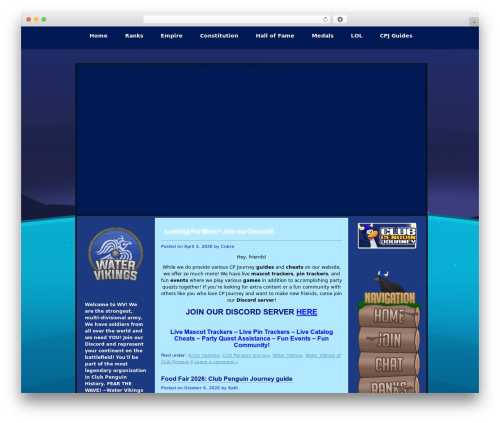Click the crow above Navigation sign

pyautogui.click(x=388, y=282)
